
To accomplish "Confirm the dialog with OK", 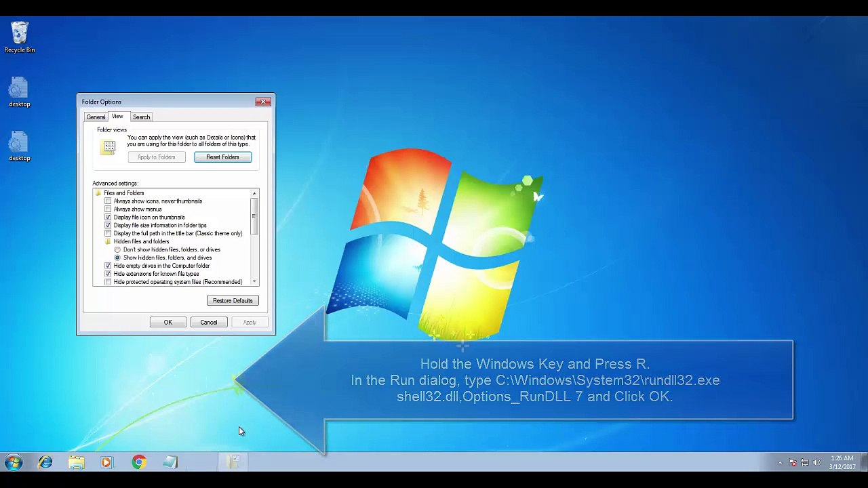I will coord(167,323).
